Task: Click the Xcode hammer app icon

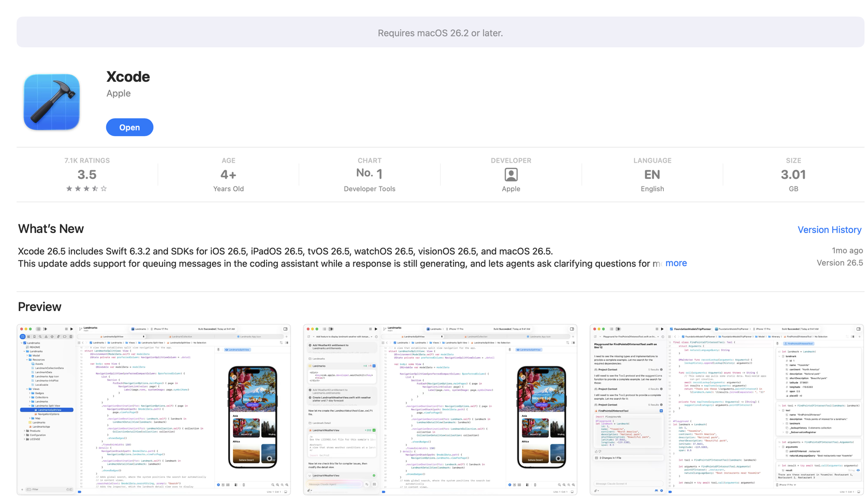Action: click(51, 102)
